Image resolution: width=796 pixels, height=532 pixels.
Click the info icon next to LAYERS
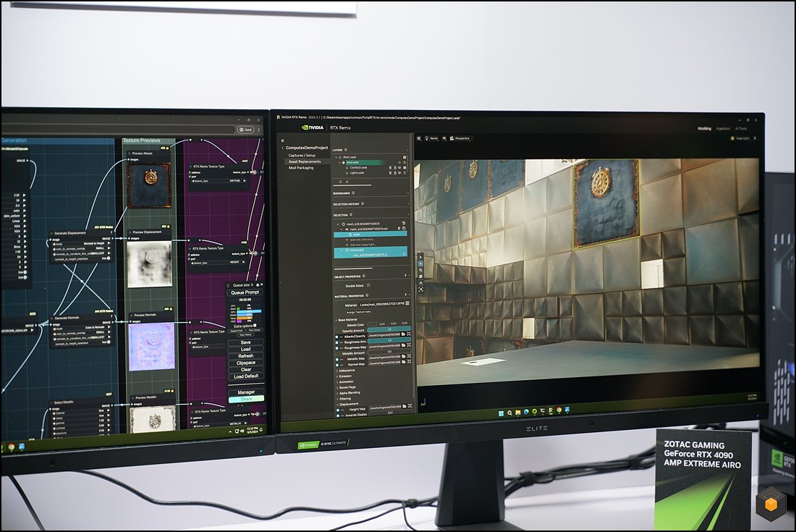tap(346, 150)
